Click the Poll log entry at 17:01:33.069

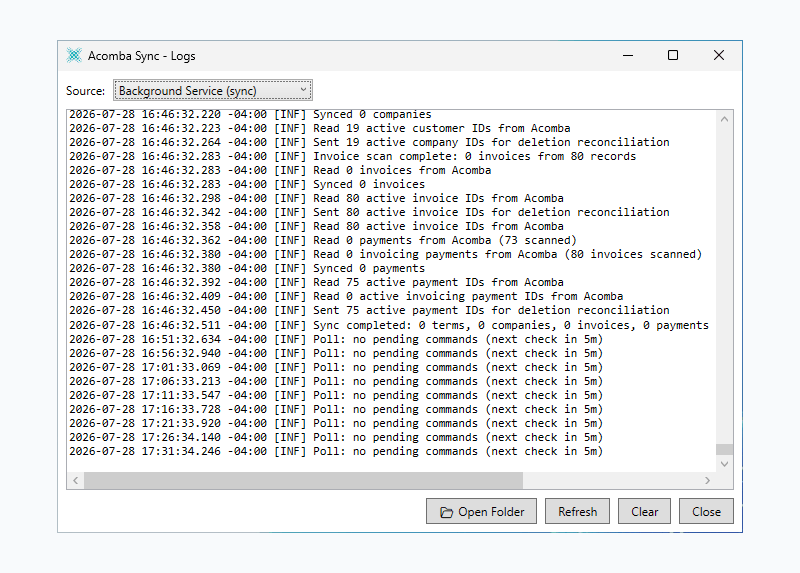[x=336, y=367]
